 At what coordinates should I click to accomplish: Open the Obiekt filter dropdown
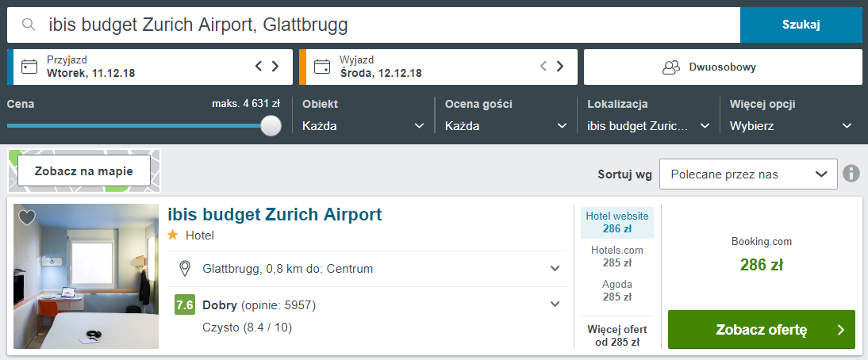363,126
